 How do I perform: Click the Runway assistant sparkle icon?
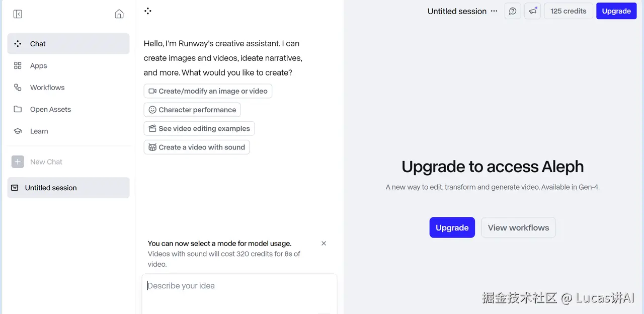[148, 11]
